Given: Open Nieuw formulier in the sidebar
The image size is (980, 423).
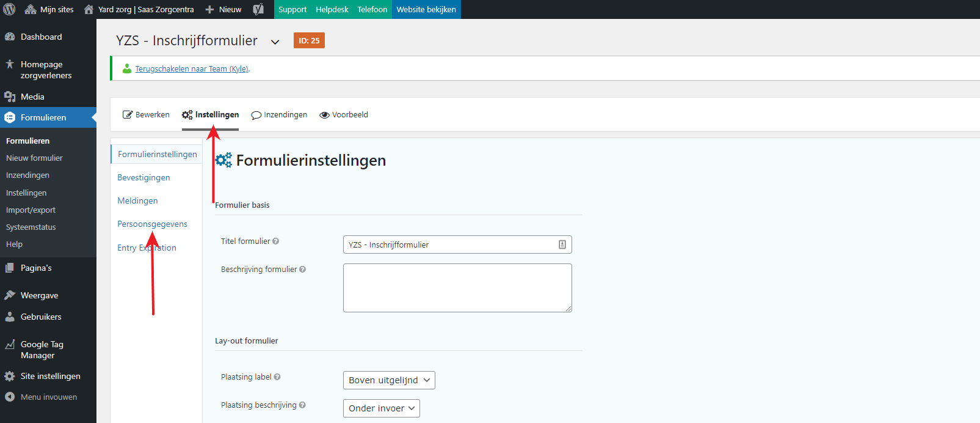Looking at the screenshot, I should click(34, 158).
